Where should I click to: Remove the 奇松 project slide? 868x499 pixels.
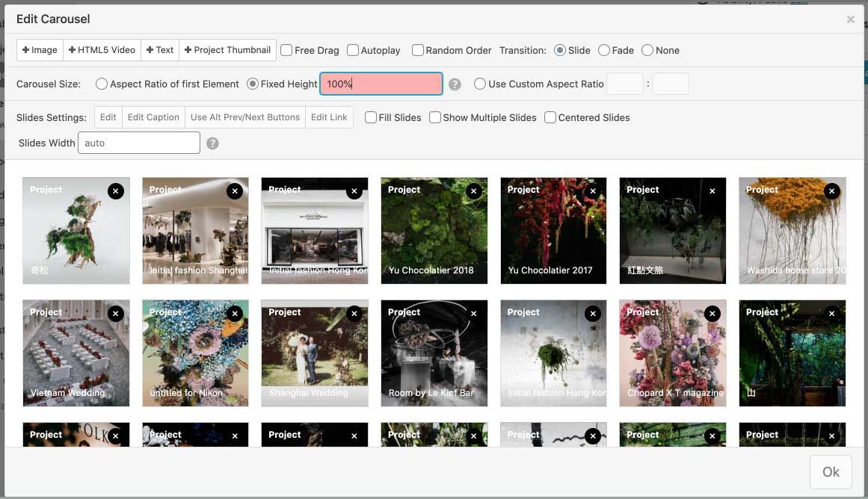point(115,191)
